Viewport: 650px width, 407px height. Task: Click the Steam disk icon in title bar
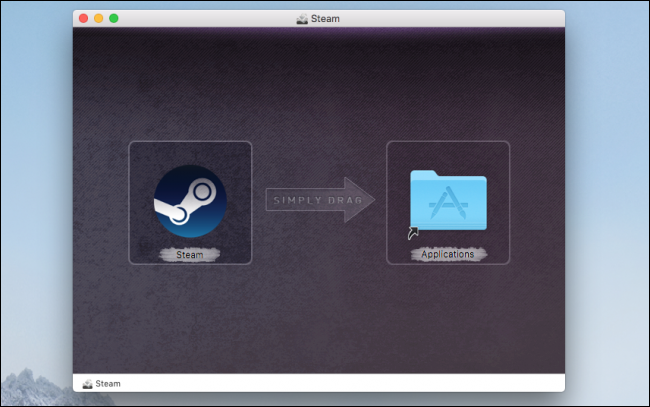coord(302,18)
